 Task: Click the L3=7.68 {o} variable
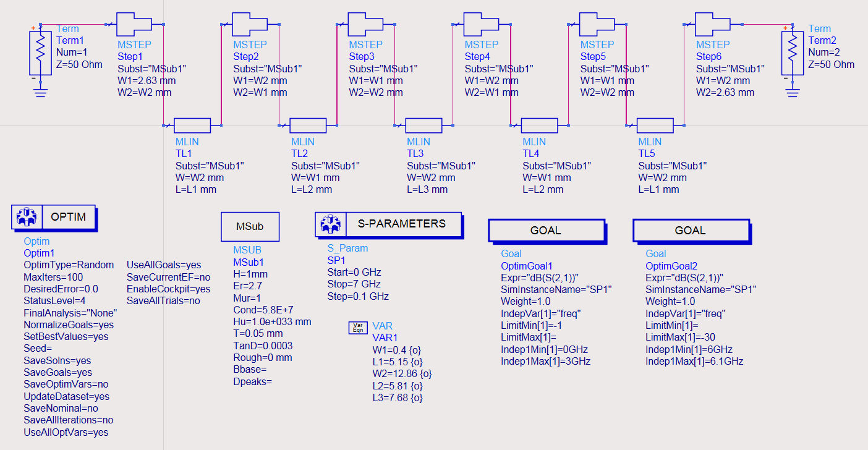[x=398, y=398]
